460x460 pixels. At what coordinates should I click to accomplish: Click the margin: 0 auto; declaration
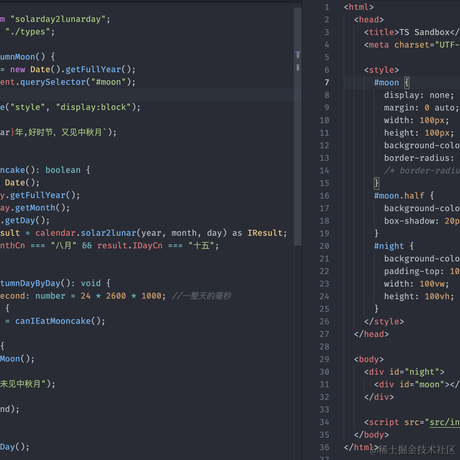click(421, 108)
